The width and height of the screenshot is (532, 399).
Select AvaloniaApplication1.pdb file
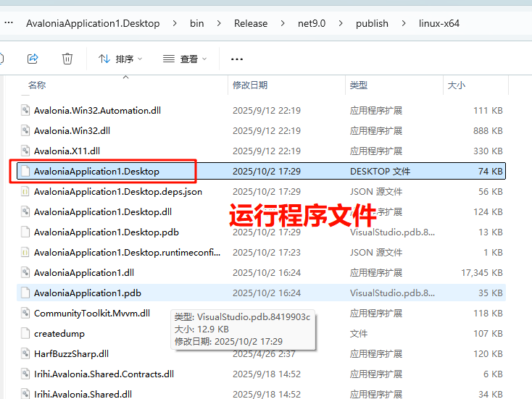261,293
